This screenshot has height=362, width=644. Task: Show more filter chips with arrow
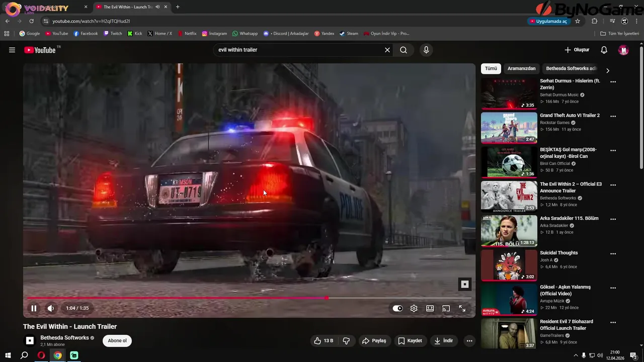(x=608, y=70)
